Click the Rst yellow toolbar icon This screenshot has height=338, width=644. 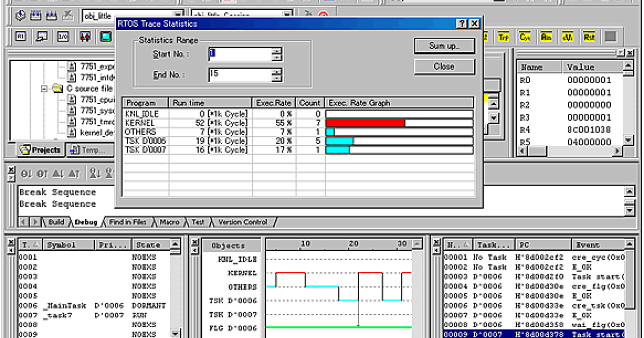(589, 36)
